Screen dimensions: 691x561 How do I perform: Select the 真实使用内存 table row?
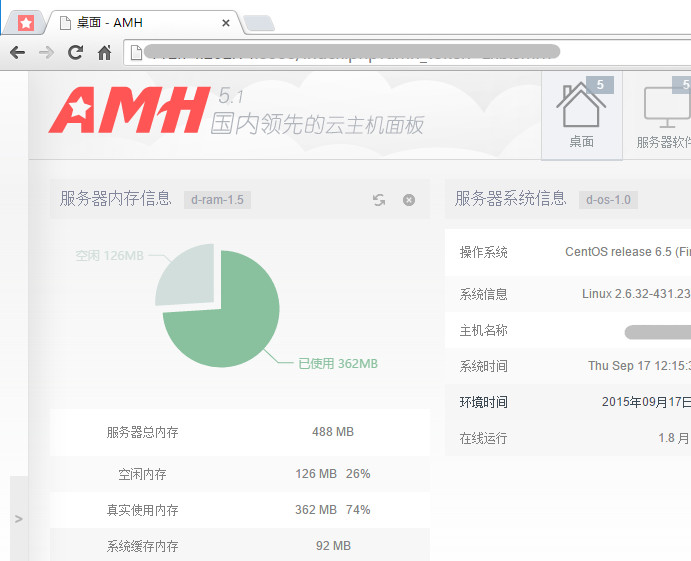tap(239, 510)
